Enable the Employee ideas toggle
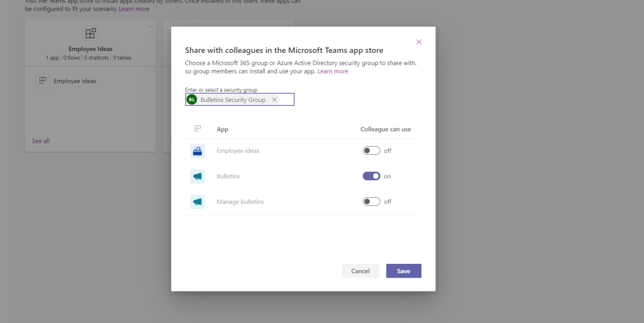Screen dimensions: 644x323 (x=371, y=151)
